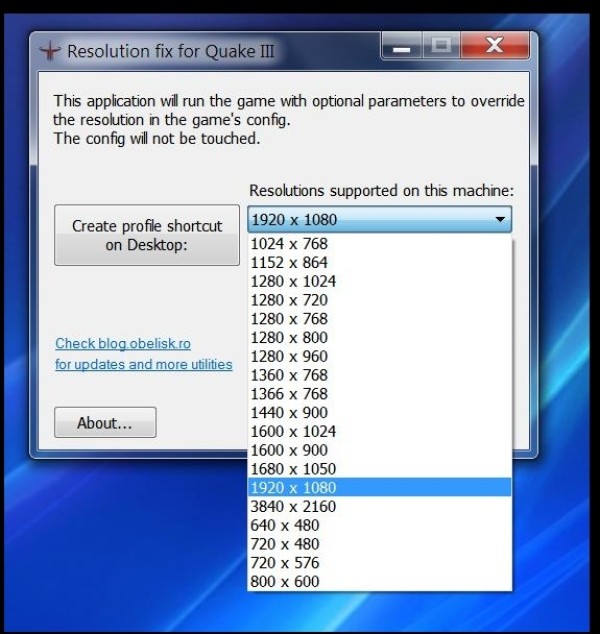This screenshot has width=600, height=634.
Task: Choose the 1680 x 1050 entry
Action: 379,469
